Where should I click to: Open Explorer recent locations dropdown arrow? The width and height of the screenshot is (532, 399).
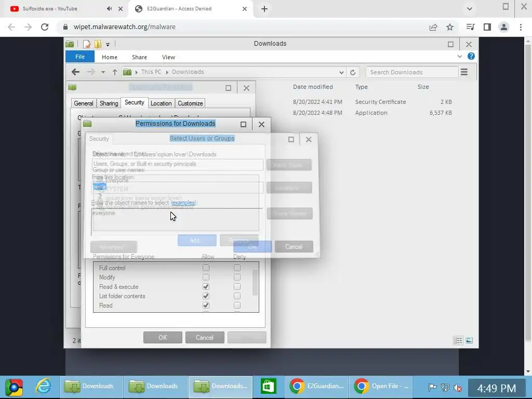[x=103, y=72]
